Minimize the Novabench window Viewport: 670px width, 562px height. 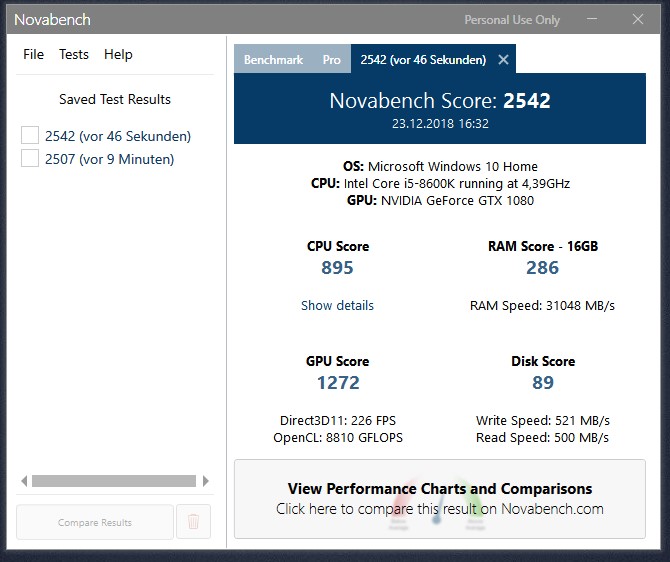[592, 19]
